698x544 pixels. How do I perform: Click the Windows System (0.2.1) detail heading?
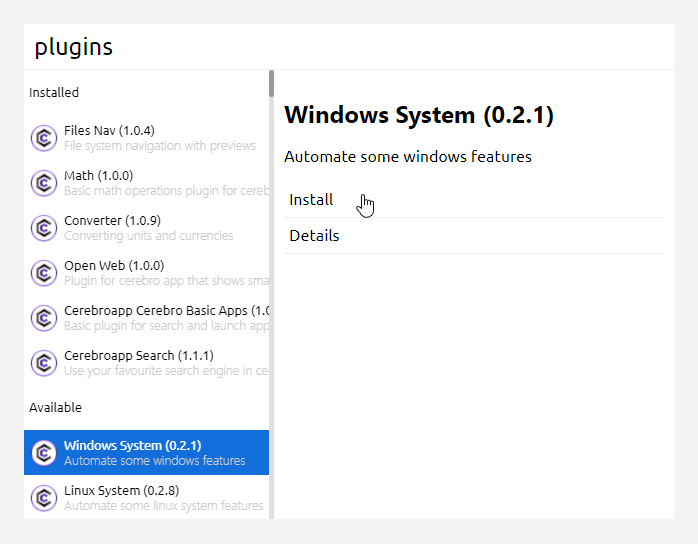point(419,115)
